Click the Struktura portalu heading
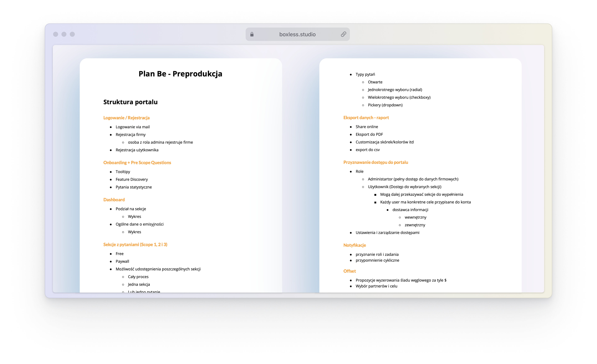Viewport: 597px width, 364px height. (130, 102)
